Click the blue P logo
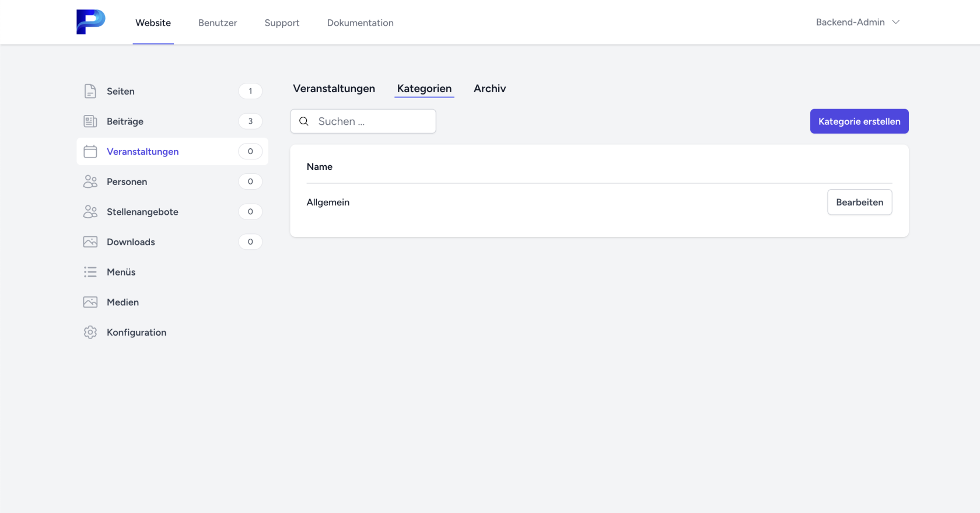Image resolution: width=980 pixels, height=513 pixels. (90, 22)
